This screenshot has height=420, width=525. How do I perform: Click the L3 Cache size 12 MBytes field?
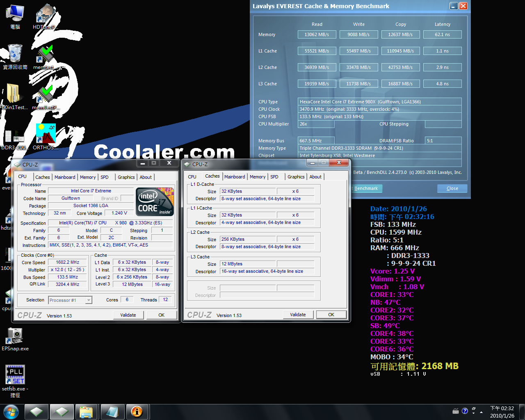(x=248, y=264)
